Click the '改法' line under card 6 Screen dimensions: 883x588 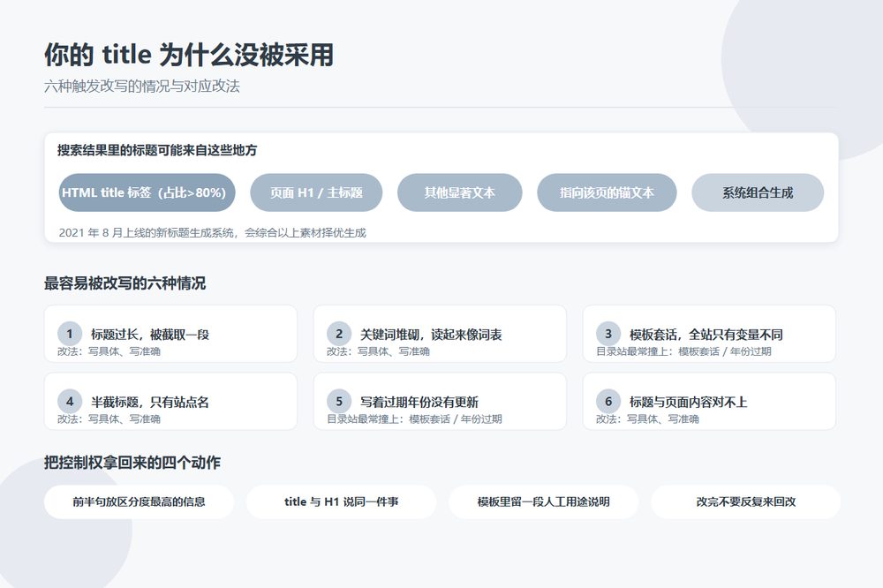pos(647,419)
